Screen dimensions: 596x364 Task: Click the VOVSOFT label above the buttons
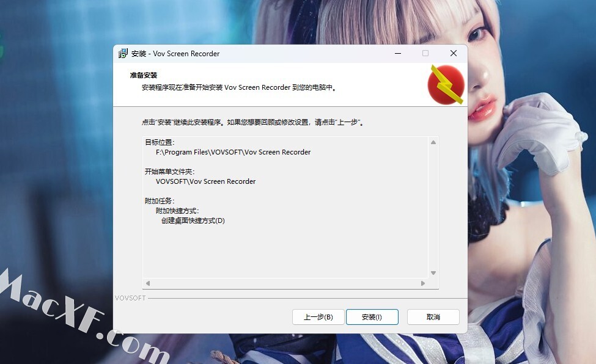point(130,298)
